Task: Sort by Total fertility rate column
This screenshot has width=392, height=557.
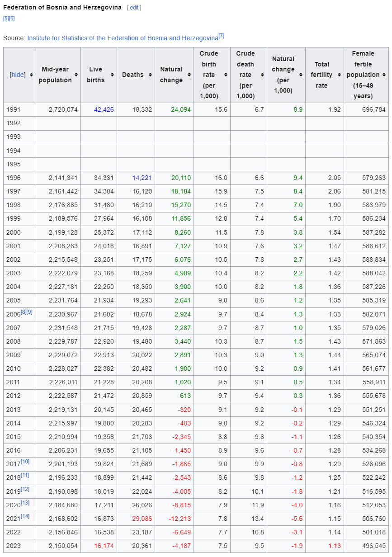Action: coord(339,75)
